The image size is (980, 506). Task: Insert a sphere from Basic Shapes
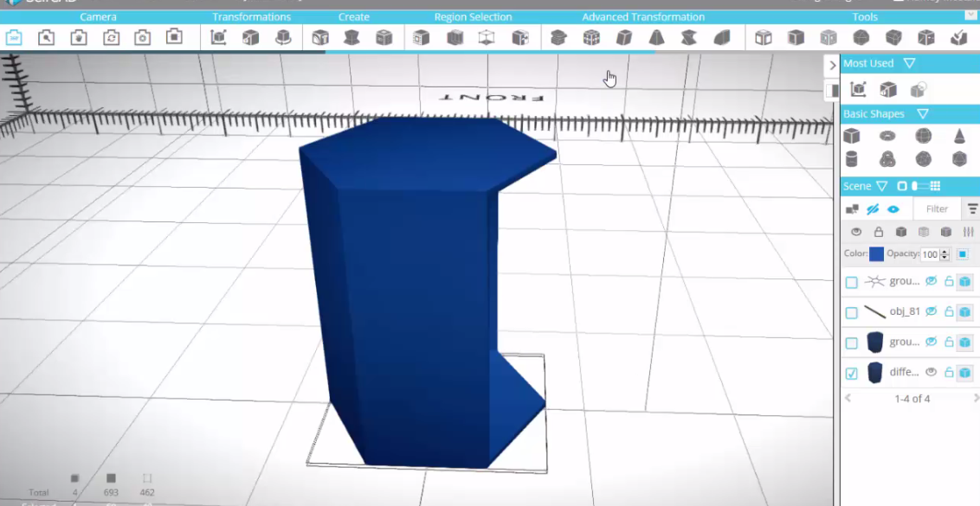(x=923, y=136)
